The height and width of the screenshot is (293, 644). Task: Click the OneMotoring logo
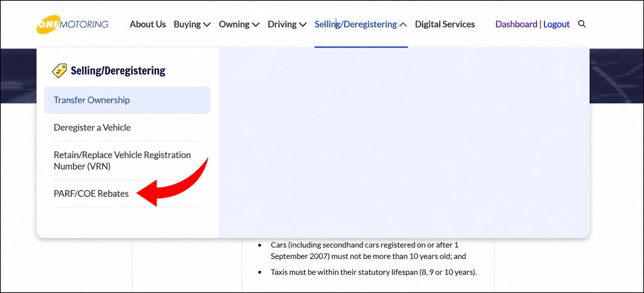(x=72, y=25)
